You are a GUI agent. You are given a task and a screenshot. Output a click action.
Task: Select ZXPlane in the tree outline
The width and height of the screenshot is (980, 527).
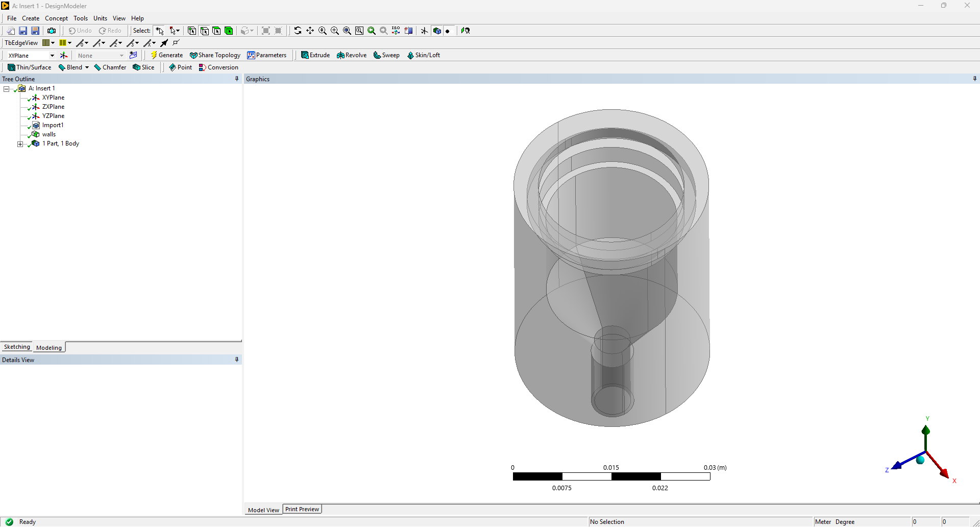click(53, 107)
